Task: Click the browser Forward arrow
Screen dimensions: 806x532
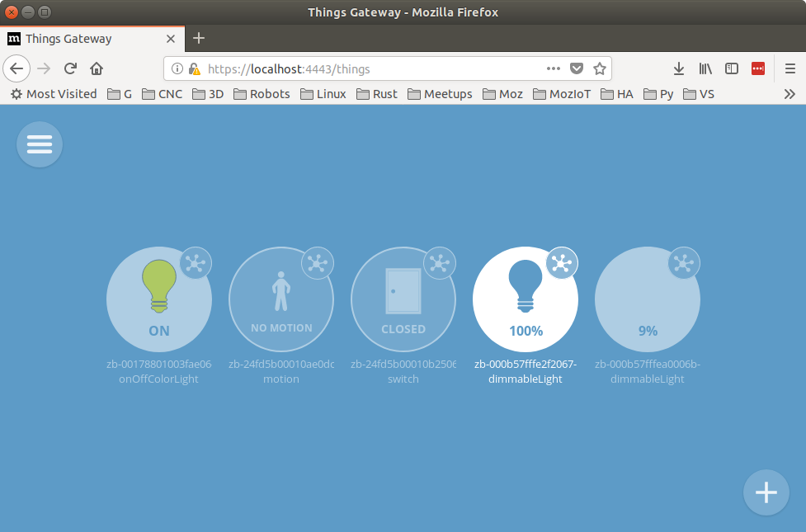Action: click(44, 68)
